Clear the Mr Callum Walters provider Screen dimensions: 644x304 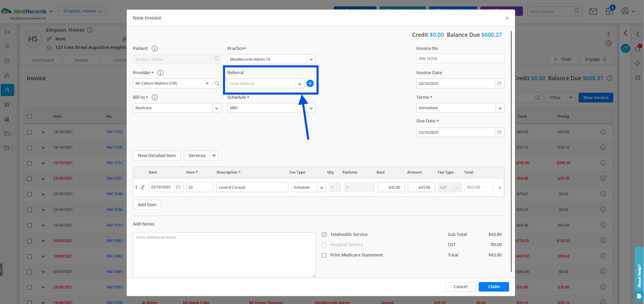click(x=207, y=83)
